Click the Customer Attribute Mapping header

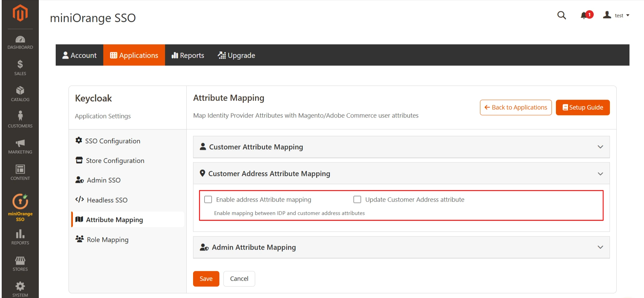[401, 147]
